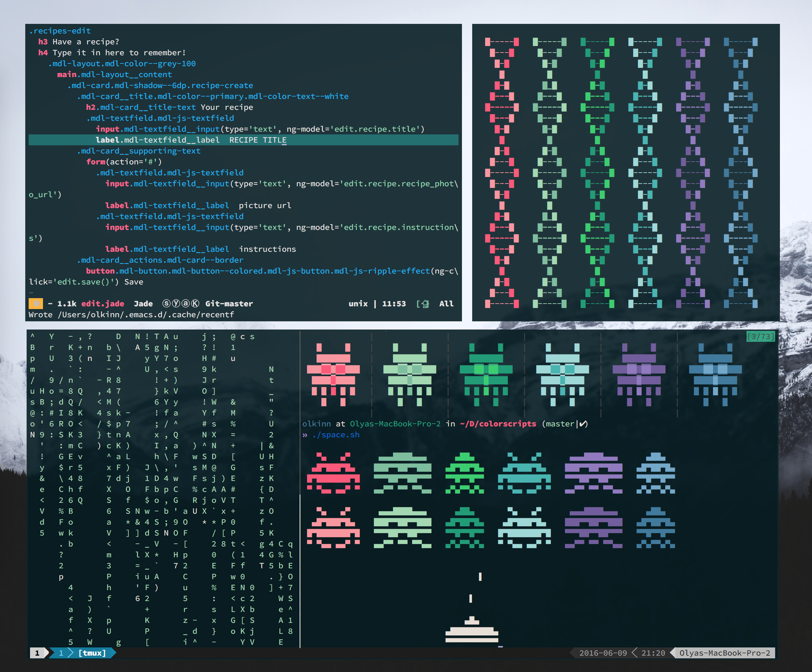Click the [3/73] scroll position indicator
812x672 pixels.
point(760,336)
